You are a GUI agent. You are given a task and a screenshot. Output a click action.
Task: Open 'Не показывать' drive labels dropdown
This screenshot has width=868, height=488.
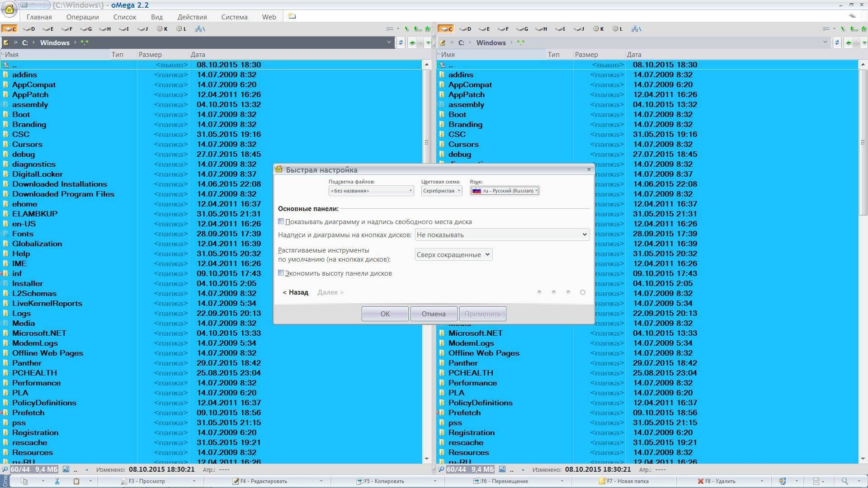[502, 235]
